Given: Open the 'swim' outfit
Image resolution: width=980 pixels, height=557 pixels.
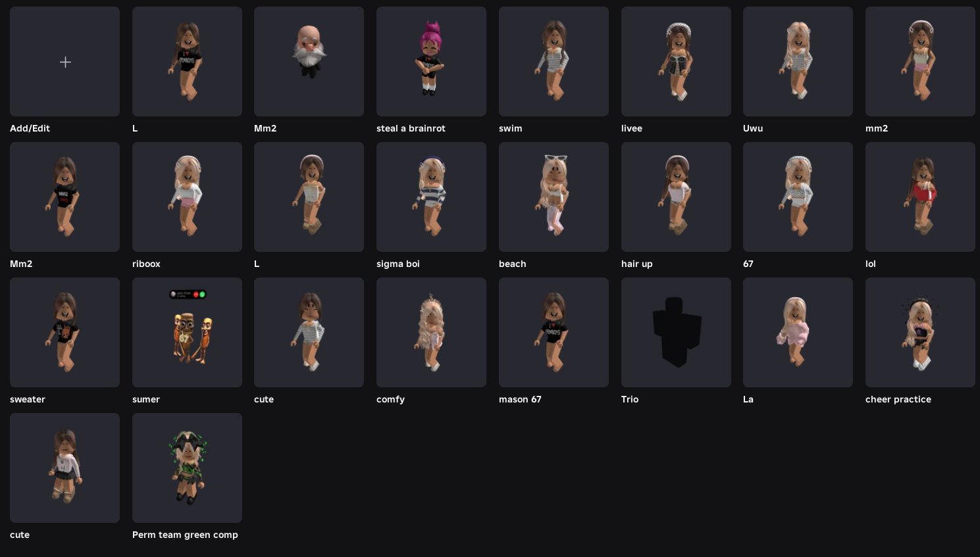Looking at the screenshot, I should [554, 62].
